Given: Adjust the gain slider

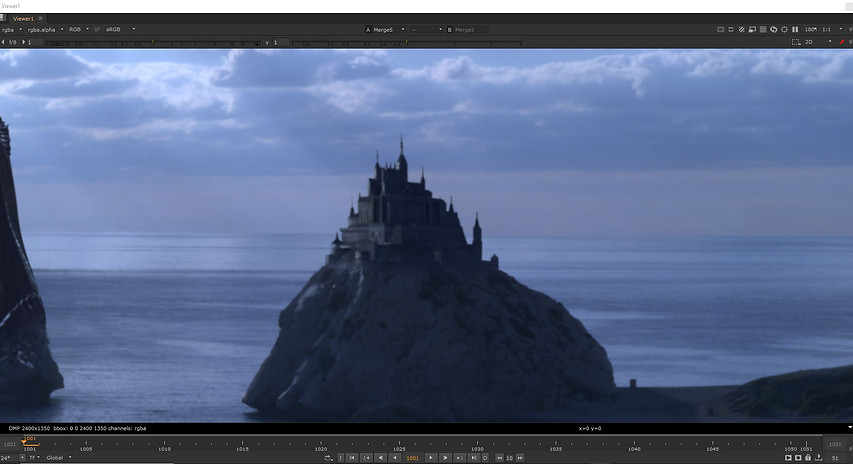Looking at the screenshot, I should (x=153, y=42).
